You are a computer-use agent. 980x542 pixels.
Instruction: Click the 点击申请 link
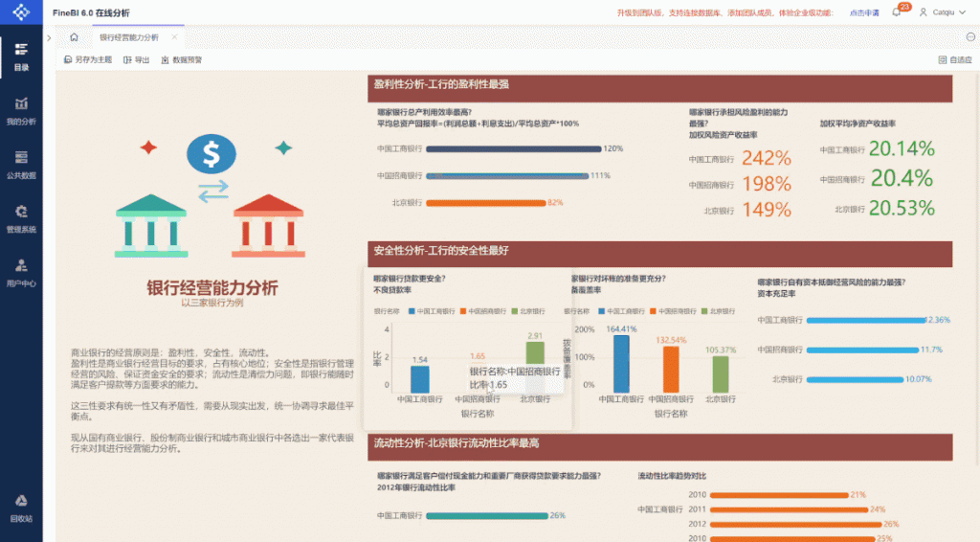[864, 12]
